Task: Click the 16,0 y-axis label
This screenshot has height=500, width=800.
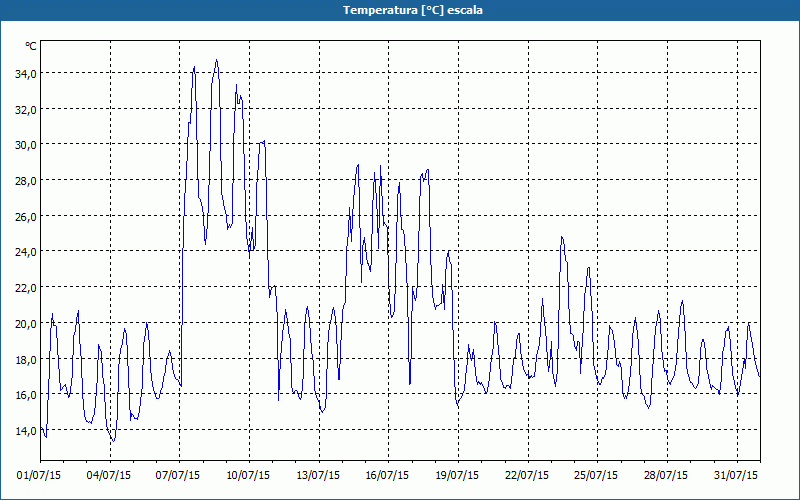Action: click(26, 395)
